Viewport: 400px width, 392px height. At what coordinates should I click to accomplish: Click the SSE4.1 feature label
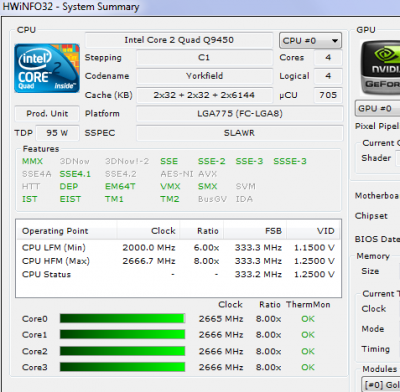click(x=75, y=174)
